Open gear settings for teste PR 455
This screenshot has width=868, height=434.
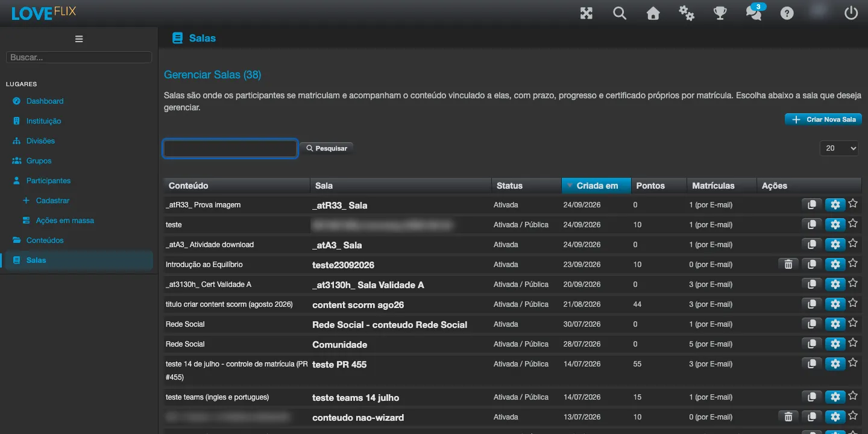(835, 364)
